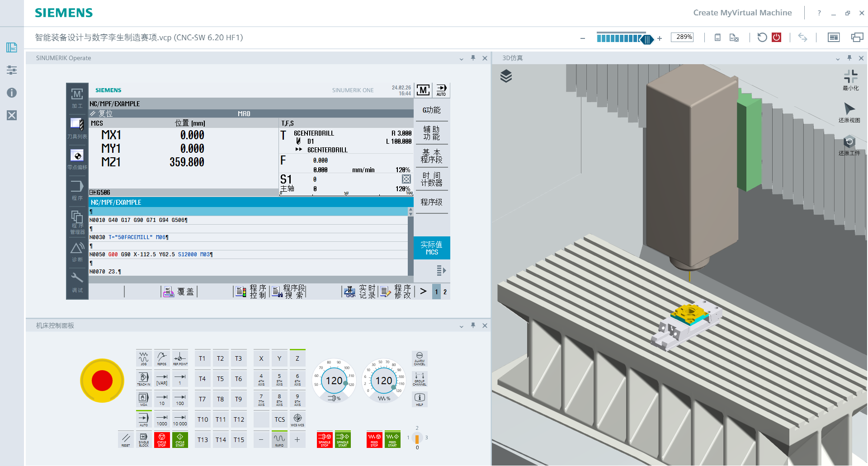Click CYCLE START green button

pyautogui.click(x=180, y=439)
